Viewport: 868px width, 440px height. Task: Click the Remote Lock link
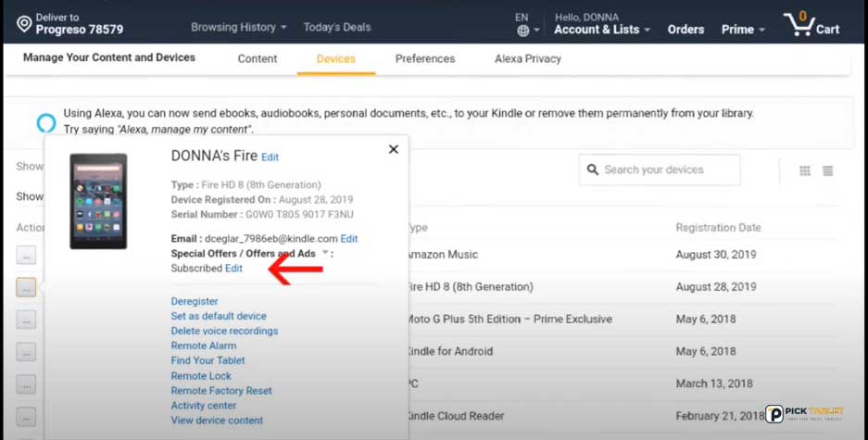201,376
